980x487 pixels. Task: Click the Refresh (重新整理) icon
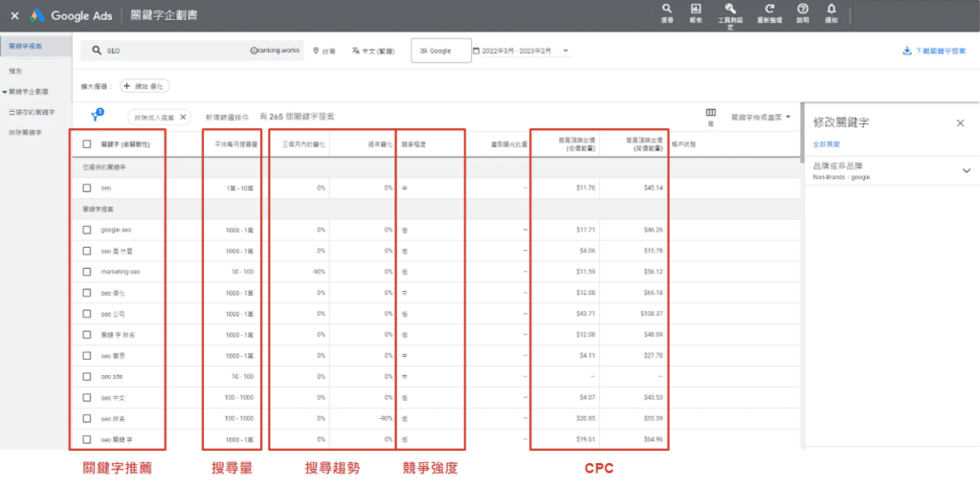point(770,9)
